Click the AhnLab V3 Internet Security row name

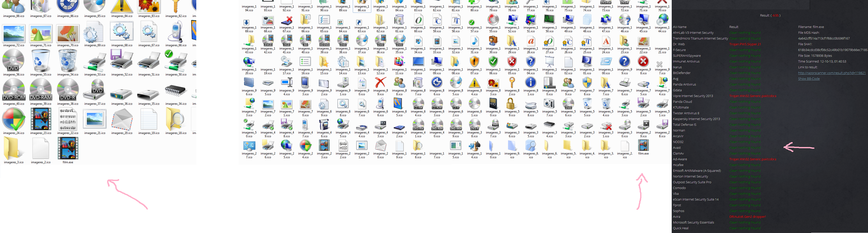coord(693,33)
